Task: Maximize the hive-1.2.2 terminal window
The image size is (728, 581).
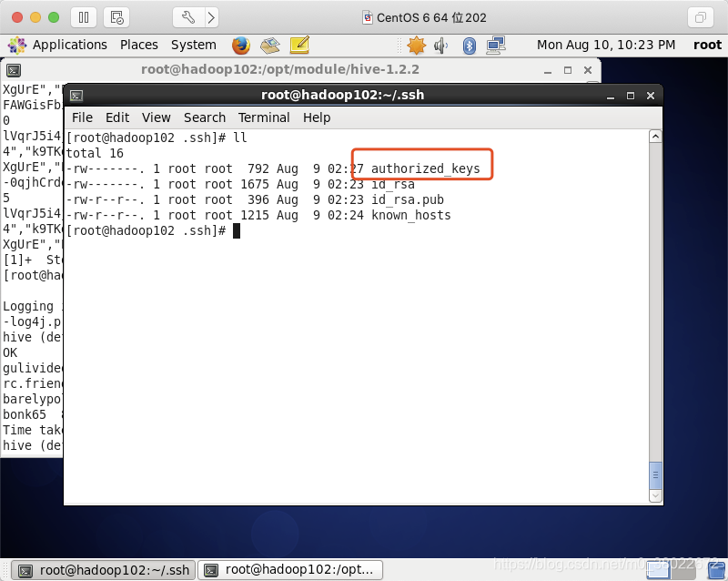Action: (x=568, y=70)
